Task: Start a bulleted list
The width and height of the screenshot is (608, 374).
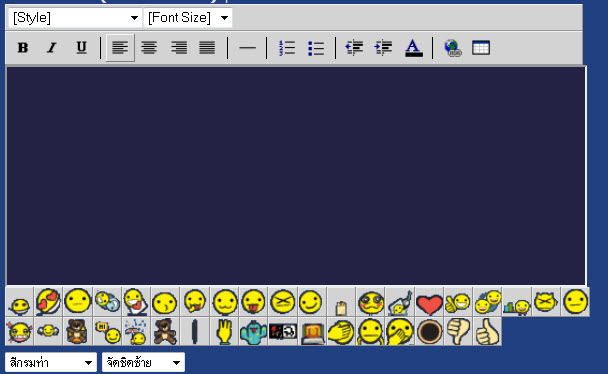Action: 316,48
